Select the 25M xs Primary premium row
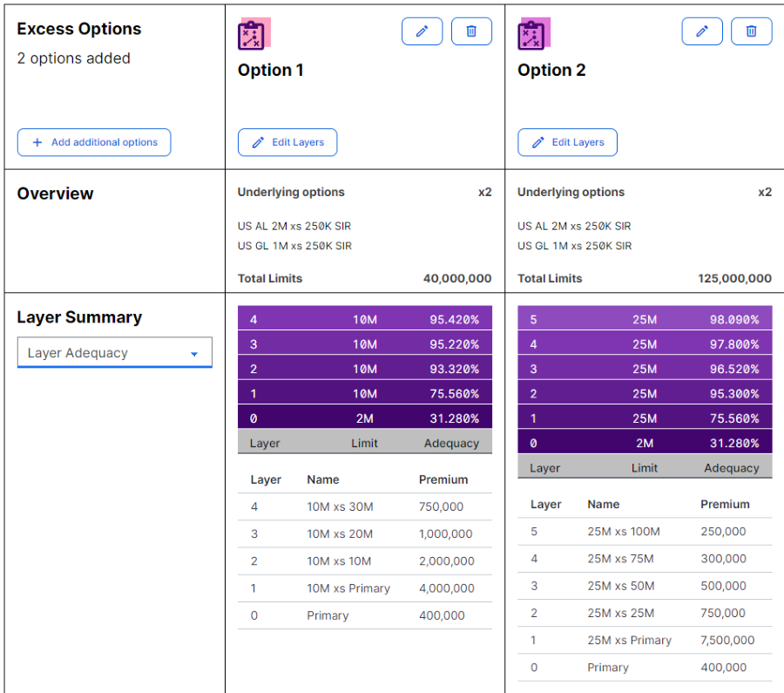The width and height of the screenshot is (784, 693). [645, 641]
